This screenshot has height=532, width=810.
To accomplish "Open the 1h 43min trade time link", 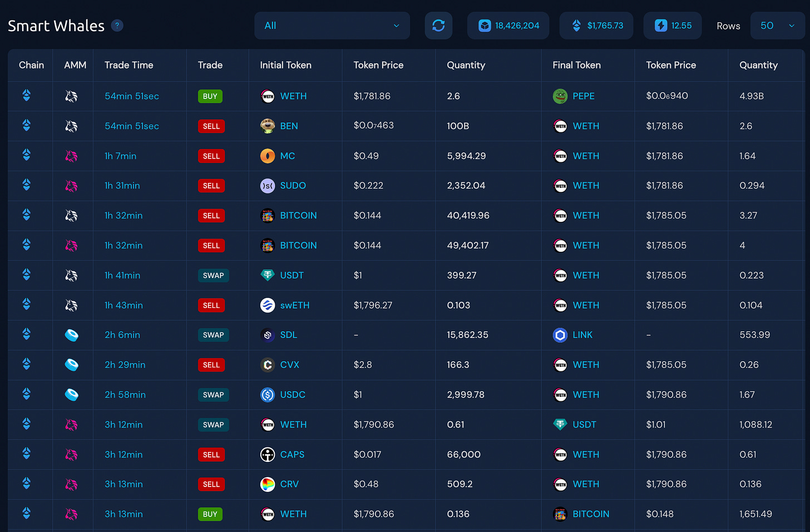I will click(x=124, y=305).
